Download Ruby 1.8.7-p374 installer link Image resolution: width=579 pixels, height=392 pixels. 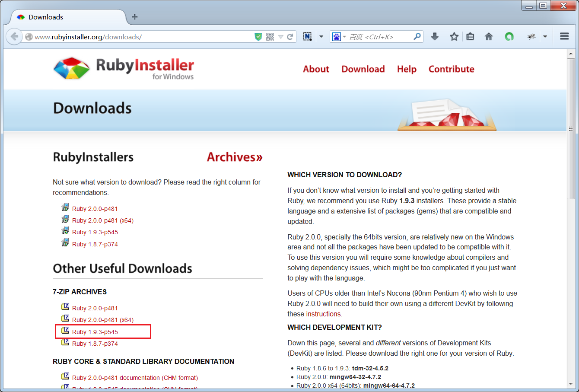pyautogui.click(x=95, y=244)
